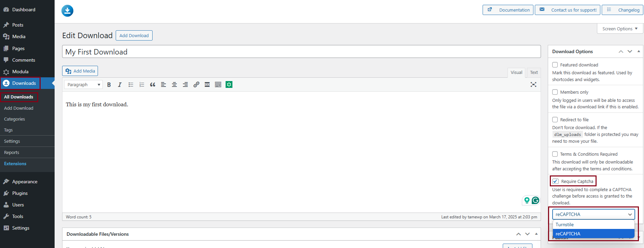Click the download title input field
644x248 pixels.
pyautogui.click(x=301, y=52)
